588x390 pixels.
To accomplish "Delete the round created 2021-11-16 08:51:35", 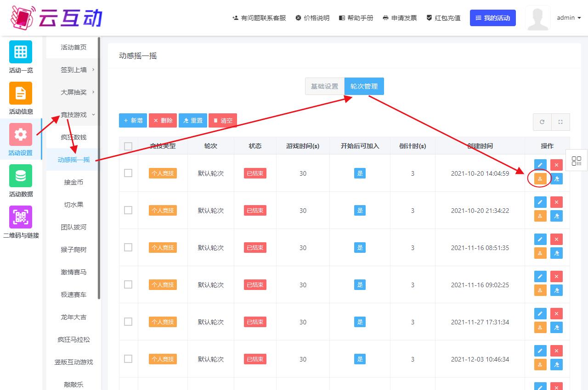I will [556, 239].
